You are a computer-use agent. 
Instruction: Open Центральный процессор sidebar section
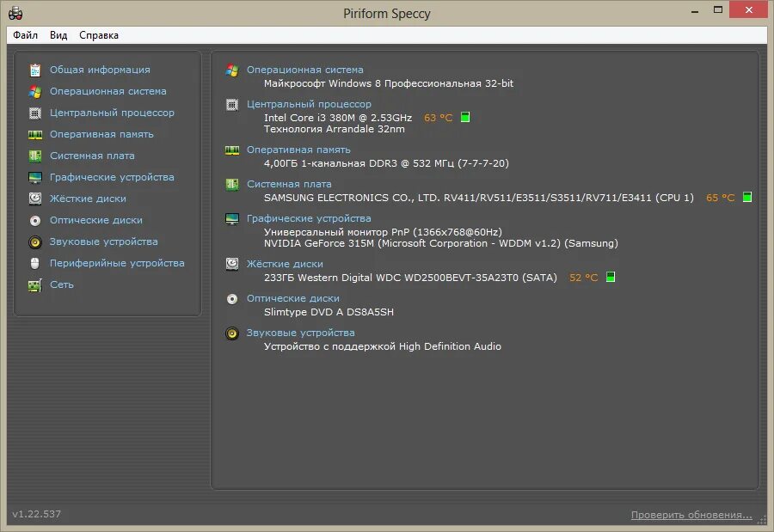[112, 113]
